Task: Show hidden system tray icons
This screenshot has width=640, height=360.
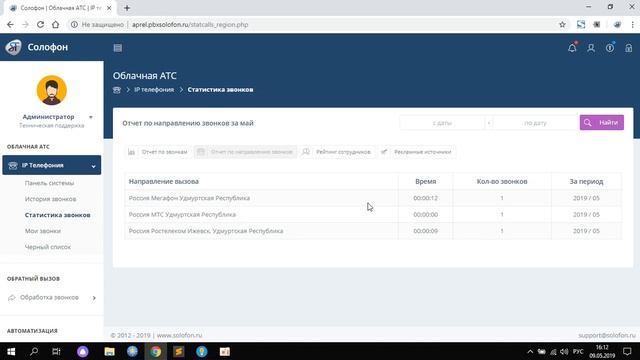Action: (530, 351)
